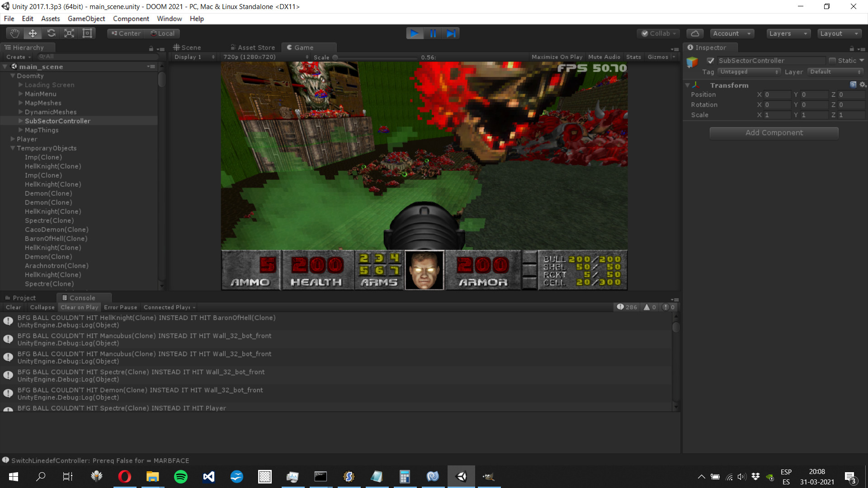Clear the console log

coord(13,307)
